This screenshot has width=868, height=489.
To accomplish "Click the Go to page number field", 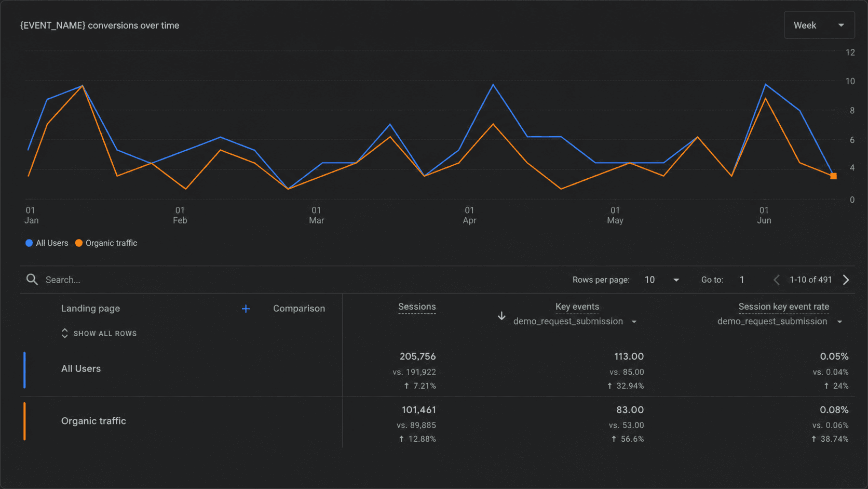I will pyautogui.click(x=742, y=280).
